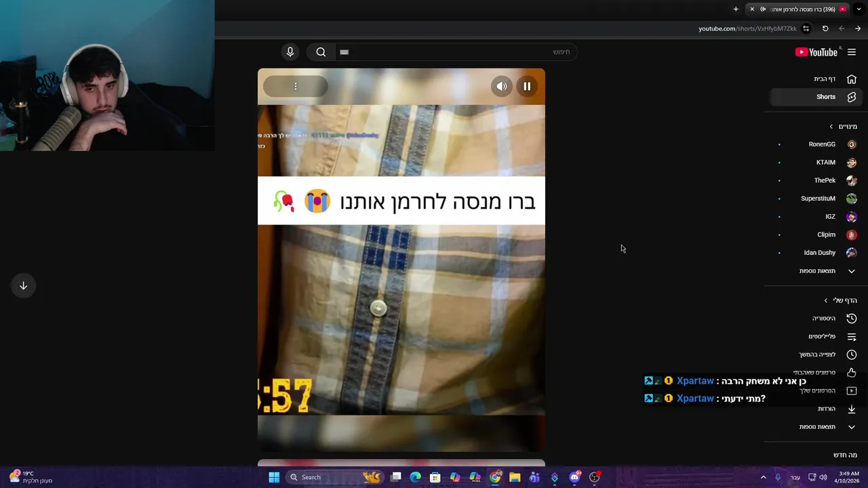Click the tray microphone icon
The image size is (868, 488).
click(778, 477)
